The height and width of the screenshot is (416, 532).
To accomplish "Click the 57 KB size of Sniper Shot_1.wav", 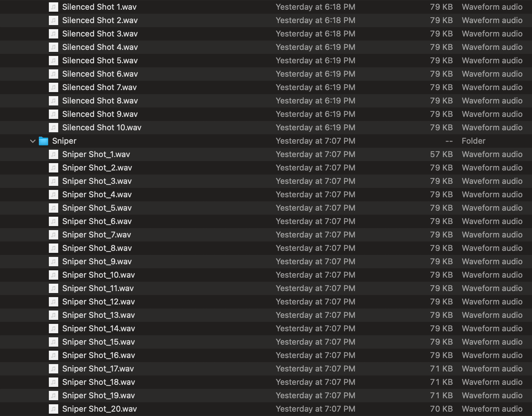I will click(x=441, y=154).
